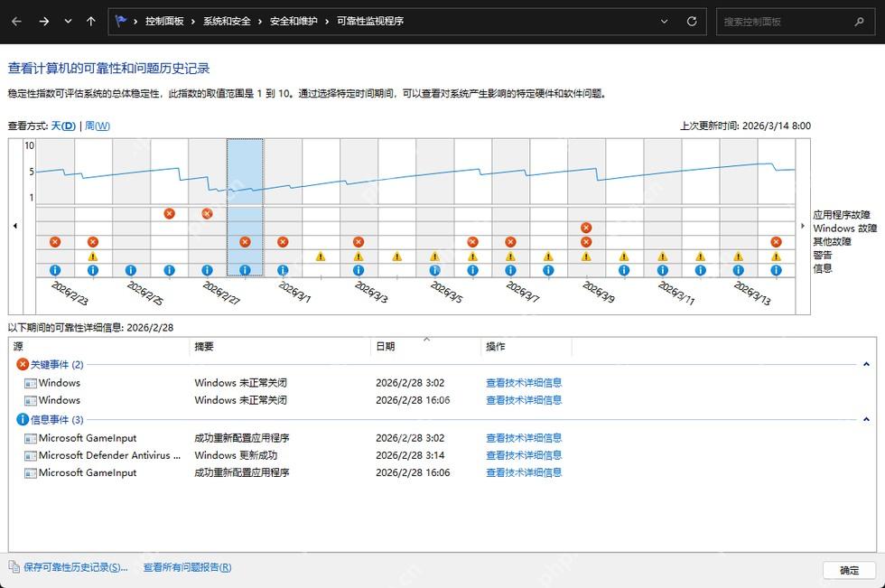885x588 pixels.
Task: Sort the list by the 源 column header
Action: (99, 347)
